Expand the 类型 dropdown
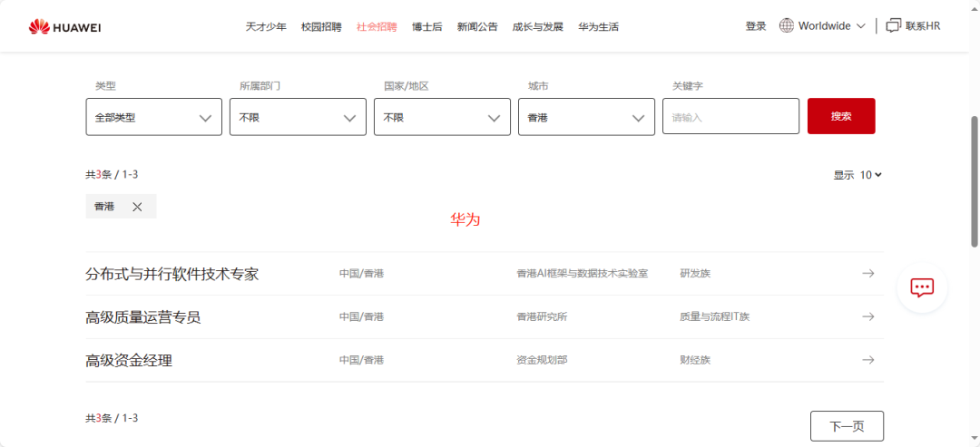This screenshot has width=980, height=447. pos(153,117)
